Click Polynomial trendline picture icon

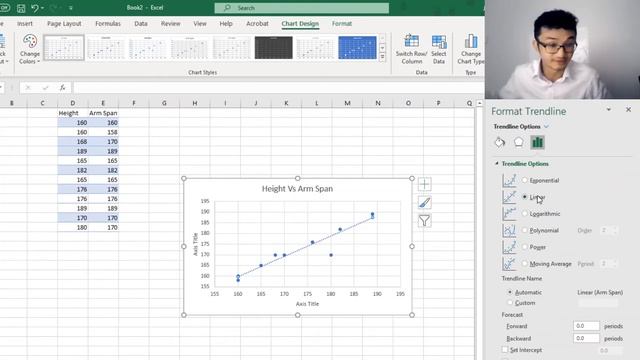coord(509,231)
